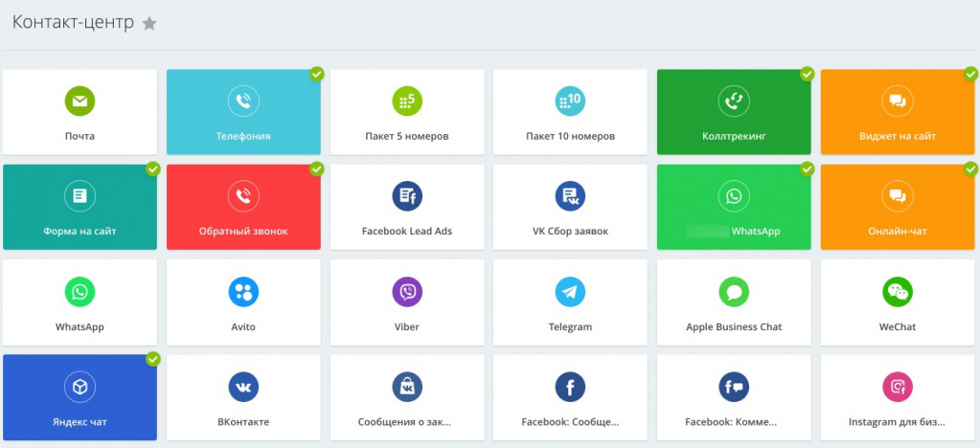Open the Пакет 10 номеров tile
980x448 pixels.
pyautogui.click(x=570, y=112)
